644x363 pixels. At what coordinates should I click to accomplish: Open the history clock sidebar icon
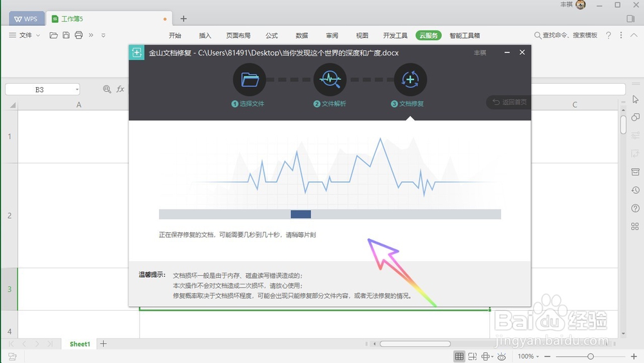[x=636, y=190]
